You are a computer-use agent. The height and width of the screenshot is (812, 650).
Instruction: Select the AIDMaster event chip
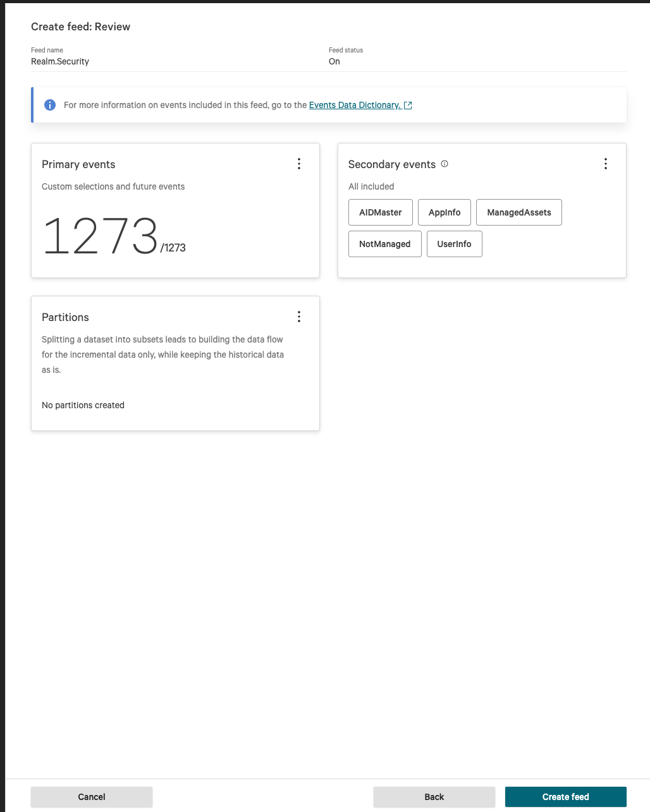tap(380, 212)
